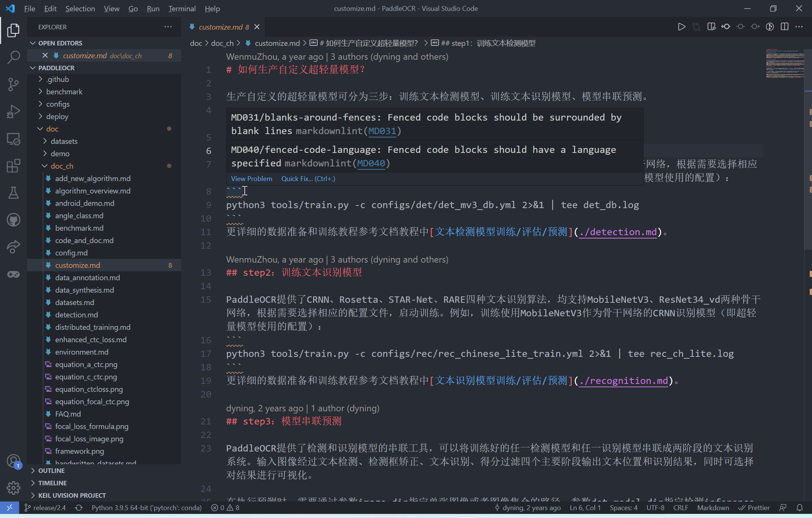
Task: Click the remote window indicator
Action: (10, 507)
